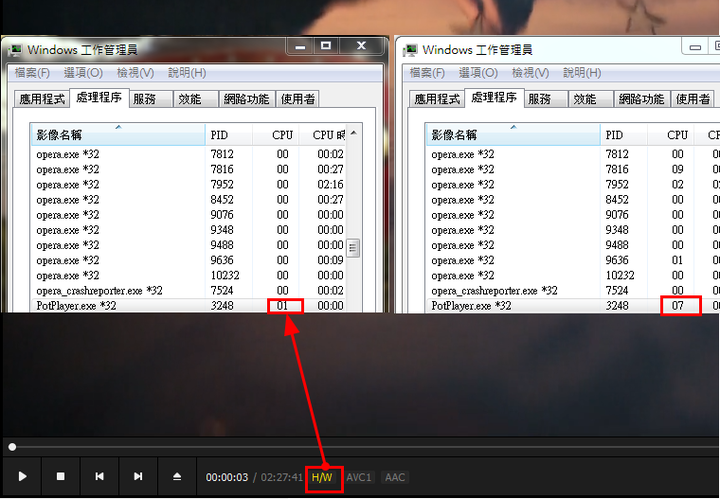Sort by PID column in right Task Manager
Screen dimensions: 720x499
[624, 135]
